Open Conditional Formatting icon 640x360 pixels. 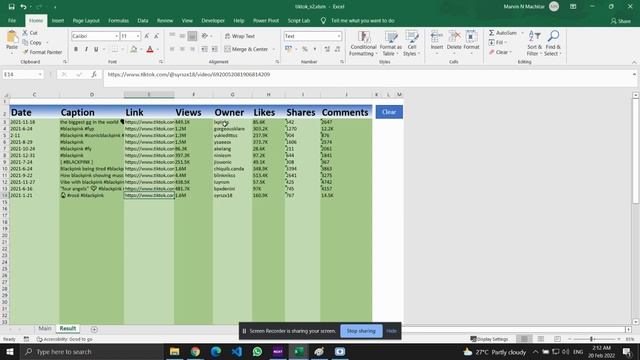point(363,37)
